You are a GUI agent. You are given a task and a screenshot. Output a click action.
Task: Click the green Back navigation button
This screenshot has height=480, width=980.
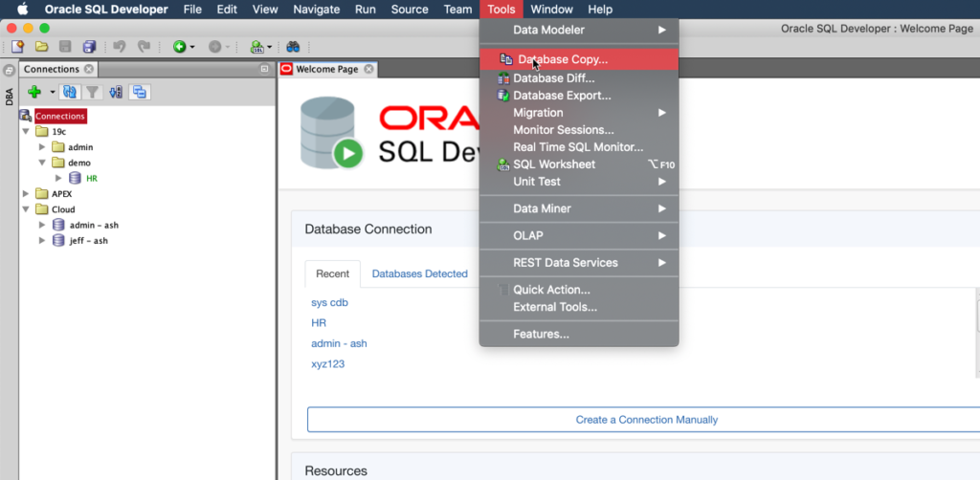pos(180,46)
